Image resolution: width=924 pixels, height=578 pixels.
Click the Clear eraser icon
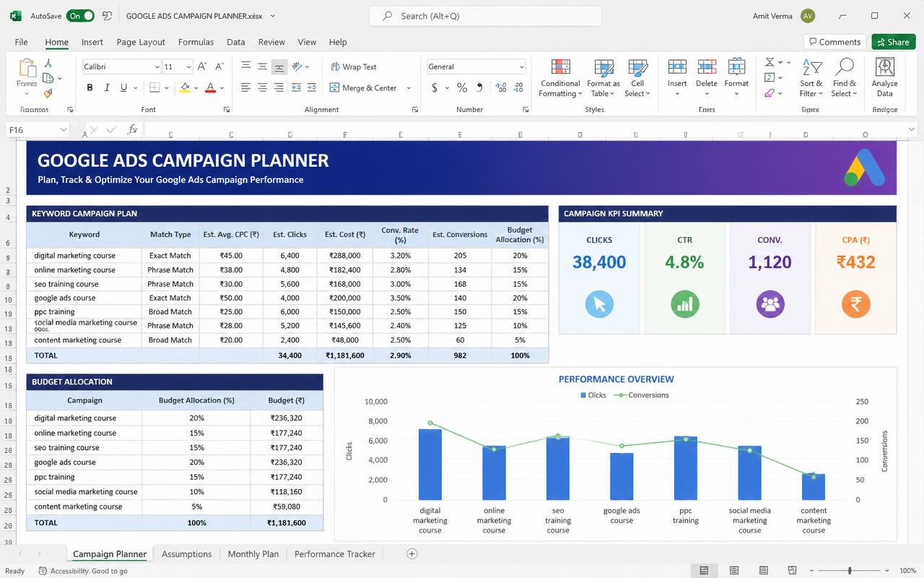click(x=770, y=93)
